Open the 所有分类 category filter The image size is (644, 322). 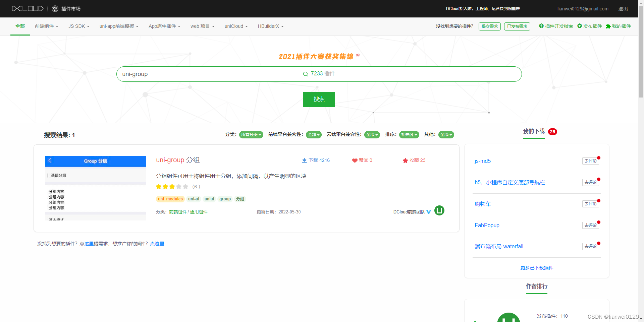(251, 135)
